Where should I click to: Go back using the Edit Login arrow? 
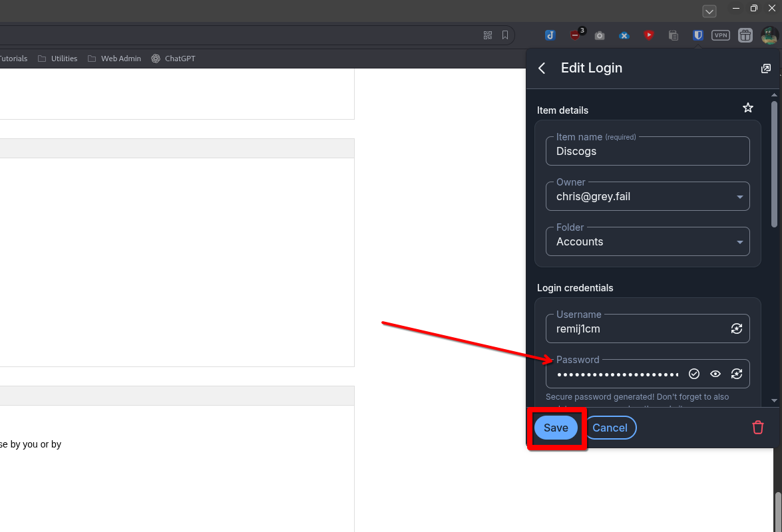point(542,68)
